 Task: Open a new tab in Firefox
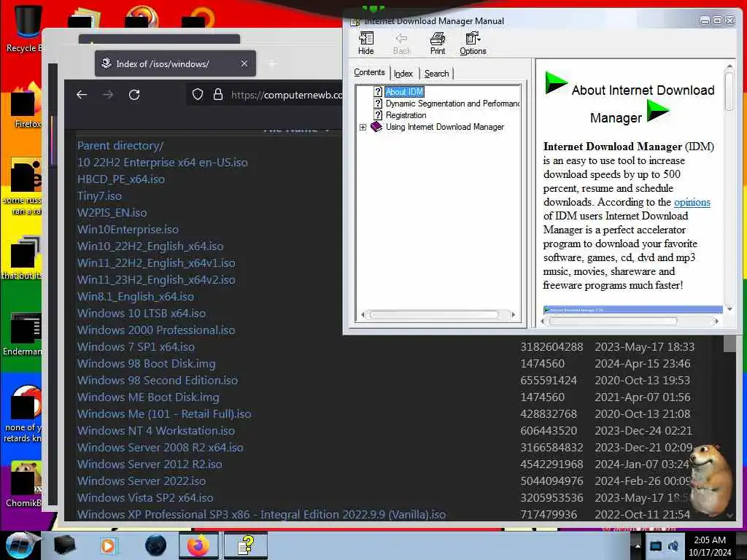(x=272, y=63)
